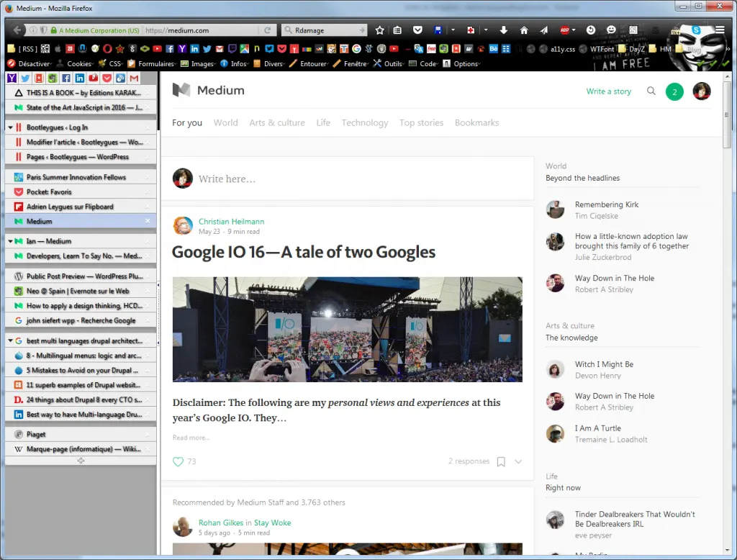Open the Stay Woke publication link
Viewport: 737px width, 560px height.
tap(272, 523)
